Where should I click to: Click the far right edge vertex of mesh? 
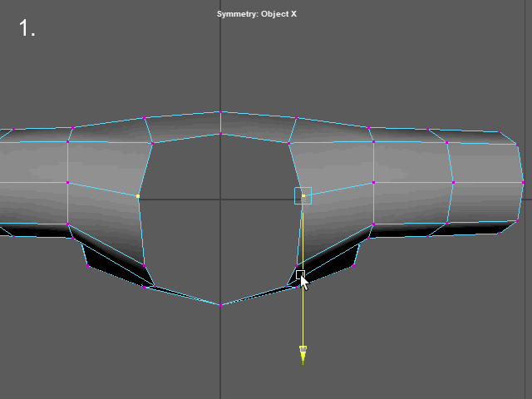[523, 182]
